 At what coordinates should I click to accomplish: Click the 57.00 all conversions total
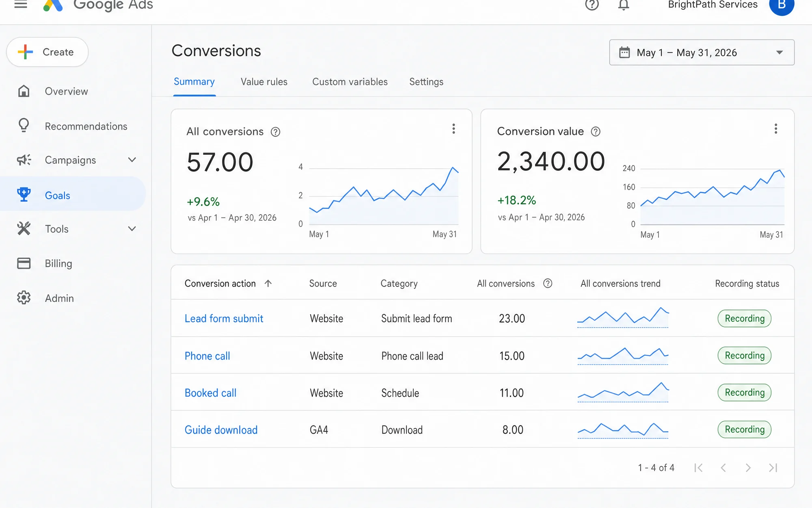(220, 162)
